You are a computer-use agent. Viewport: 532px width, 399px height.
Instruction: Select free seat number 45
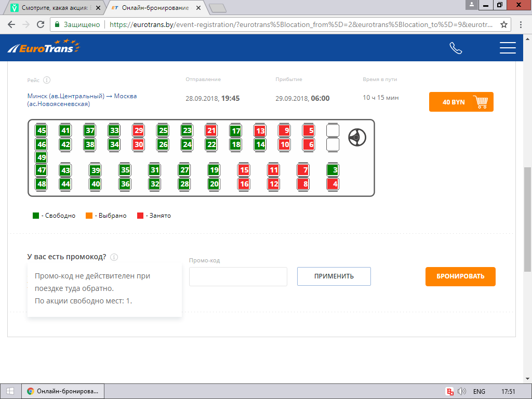[x=42, y=130]
